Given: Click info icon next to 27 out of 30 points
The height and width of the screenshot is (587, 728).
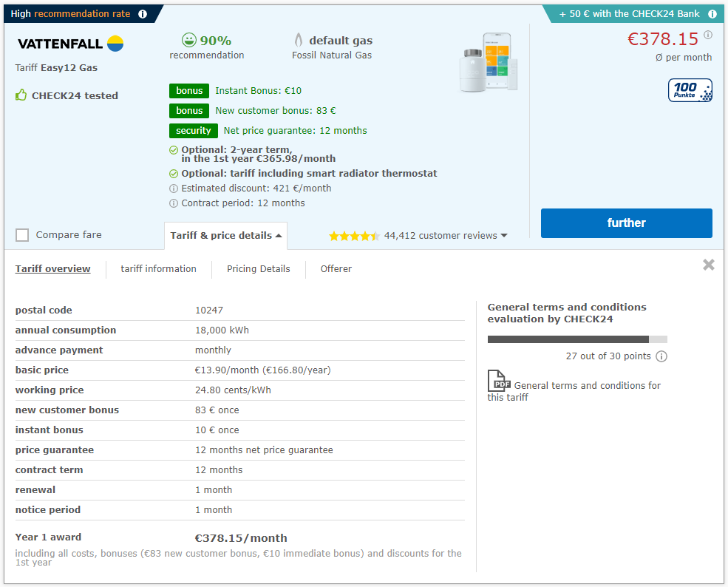Looking at the screenshot, I should tap(661, 356).
